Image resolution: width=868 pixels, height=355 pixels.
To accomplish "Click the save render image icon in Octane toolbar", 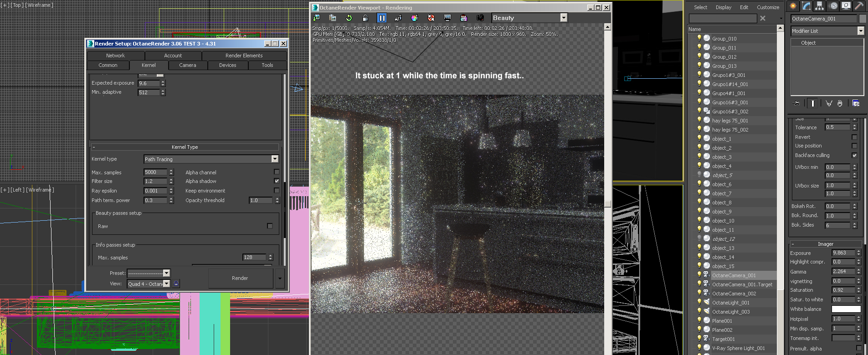I will [x=316, y=18].
